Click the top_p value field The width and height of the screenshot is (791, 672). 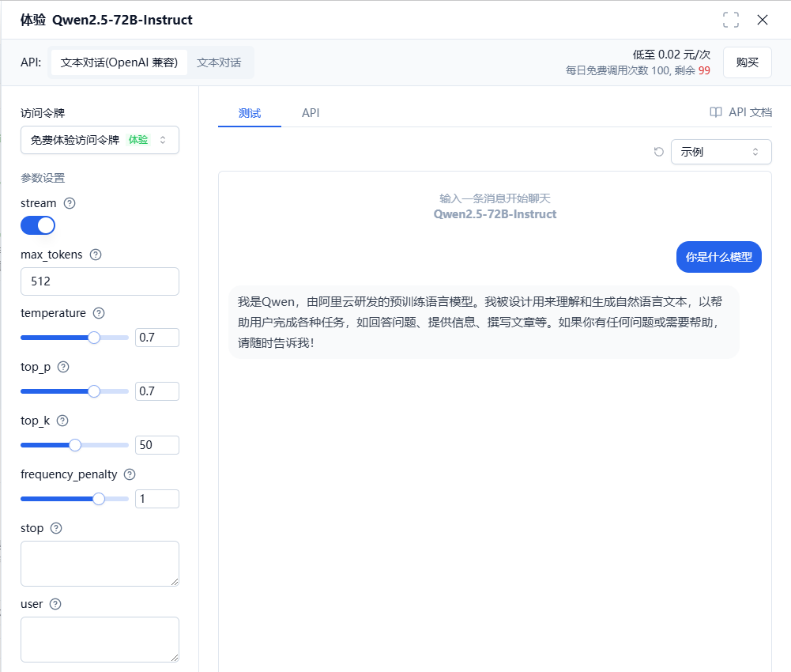157,391
